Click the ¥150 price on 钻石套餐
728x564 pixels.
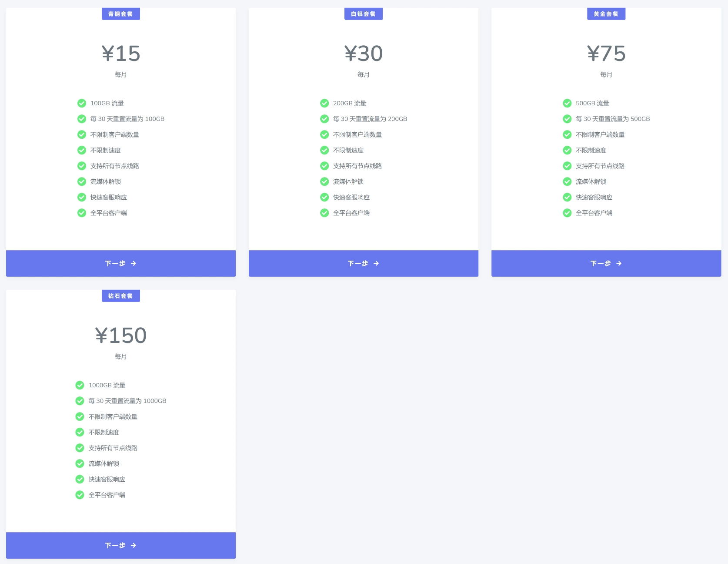tap(120, 336)
